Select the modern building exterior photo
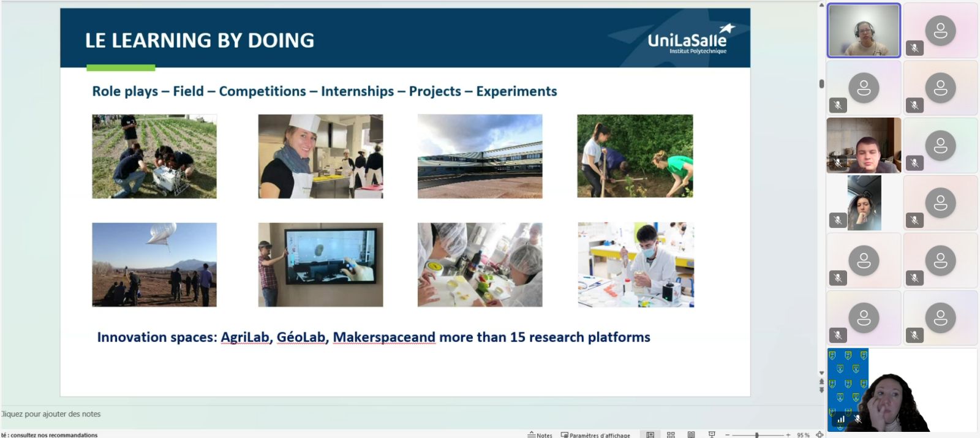980x438 pixels. (x=480, y=156)
